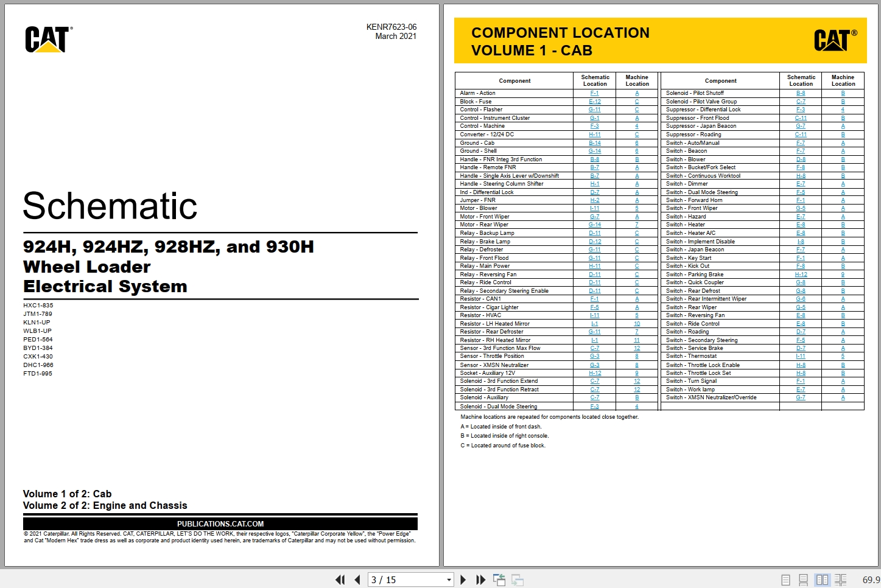Select the 'Switch - Key Start' component text
This screenshot has height=588, width=881.
(x=688, y=258)
